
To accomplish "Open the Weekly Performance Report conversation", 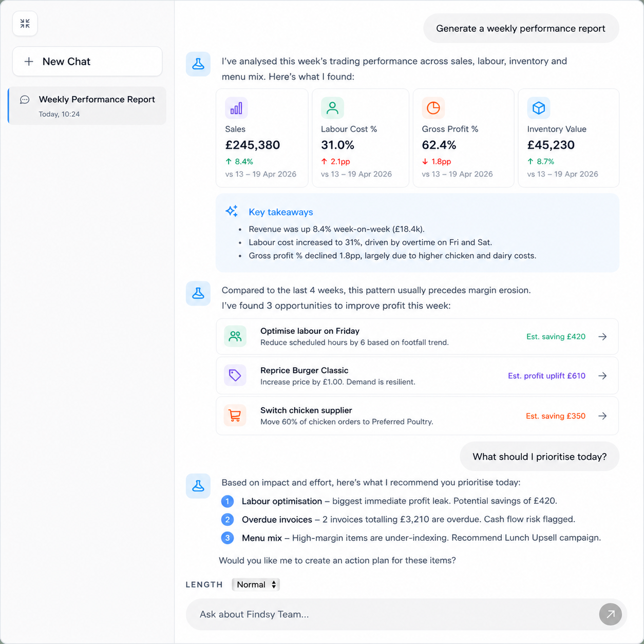I will tap(87, 106).
